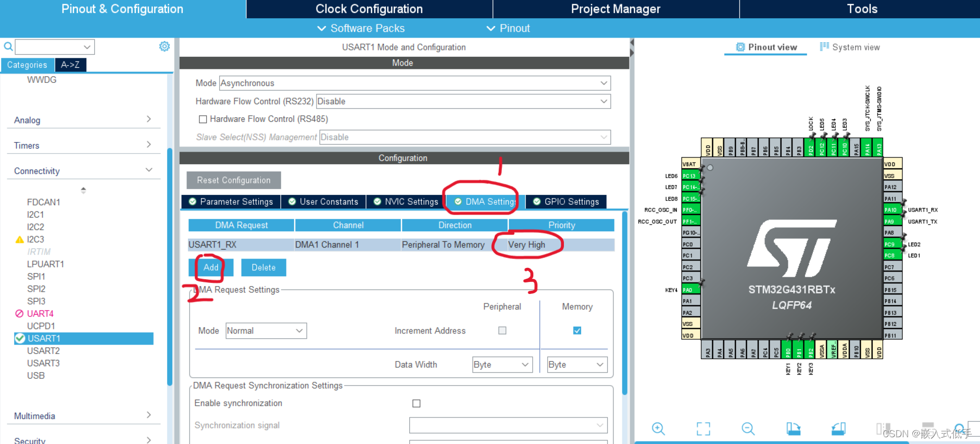Switch to GPIO Settings tab
The image size is (980, 444).
(566, 202)
